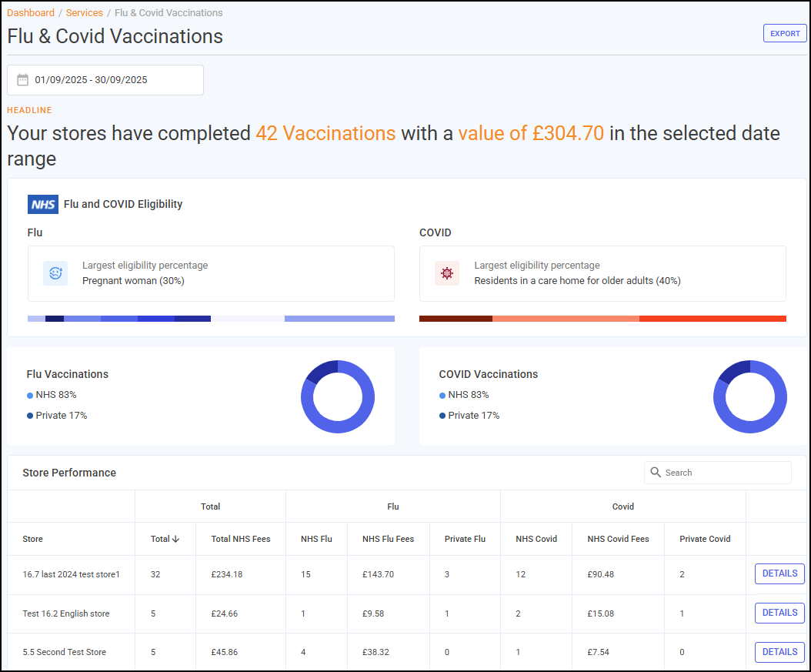View details for Test 16.2 English store

pos(779,613)
